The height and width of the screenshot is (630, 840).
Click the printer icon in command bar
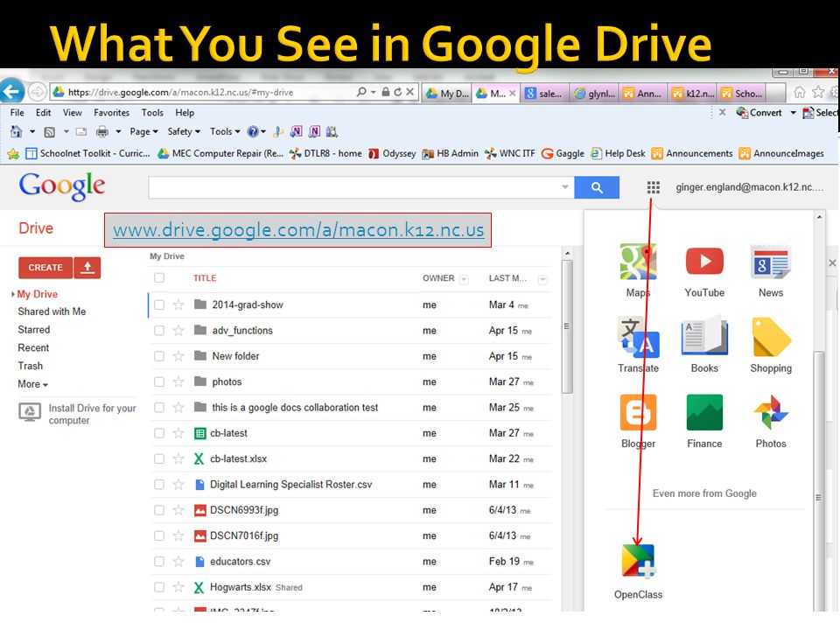(101, 131)
